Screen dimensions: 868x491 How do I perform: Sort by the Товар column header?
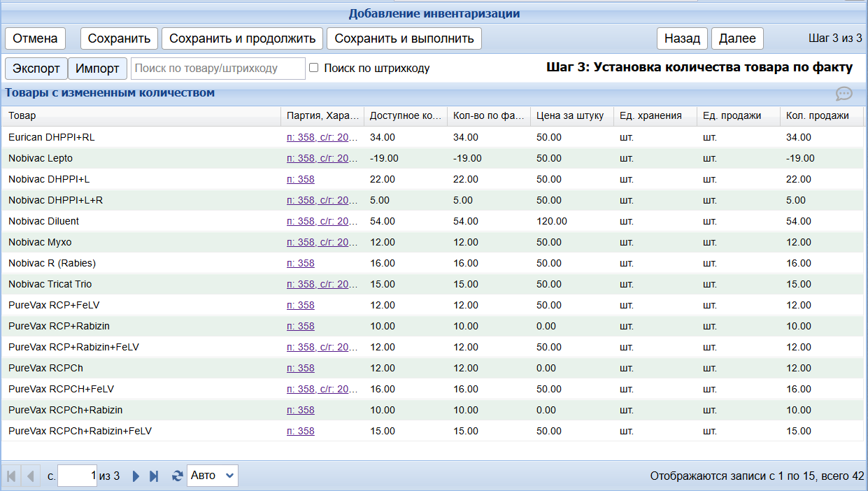[22, 115]
